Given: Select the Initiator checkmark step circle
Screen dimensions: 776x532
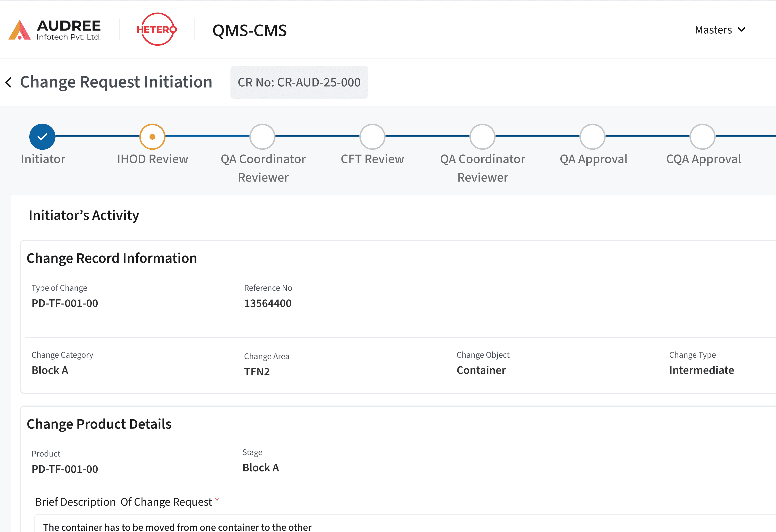Looking at the screenshot, I should point(42,136).
